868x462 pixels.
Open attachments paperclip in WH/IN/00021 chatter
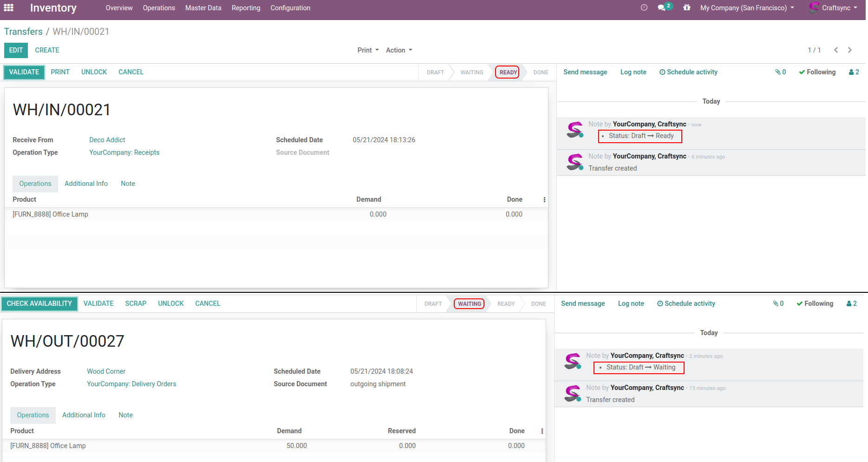click(x=780, y=72)
